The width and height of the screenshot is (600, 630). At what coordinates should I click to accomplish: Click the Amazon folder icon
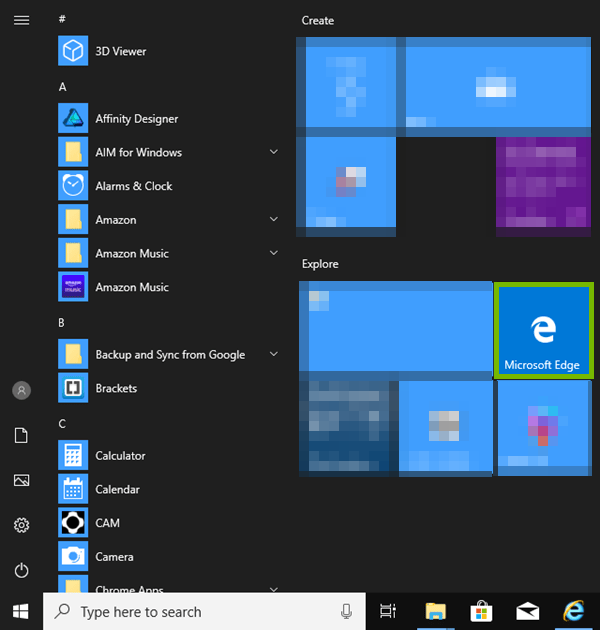point(73,219)
